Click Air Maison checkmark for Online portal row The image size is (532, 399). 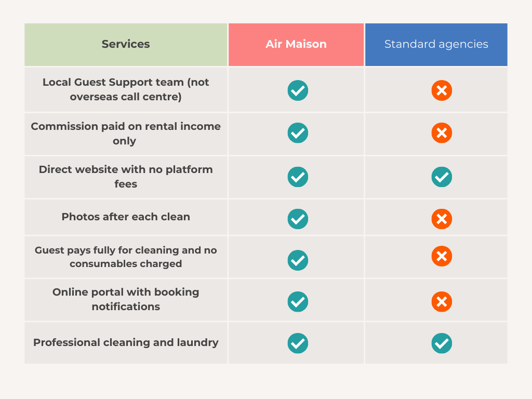(x=298, y=302)
